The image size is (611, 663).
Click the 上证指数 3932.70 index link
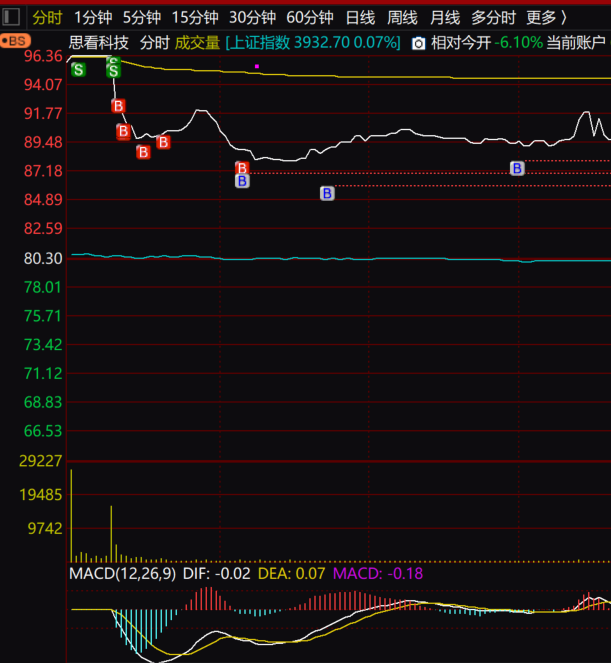coord(313,43)
